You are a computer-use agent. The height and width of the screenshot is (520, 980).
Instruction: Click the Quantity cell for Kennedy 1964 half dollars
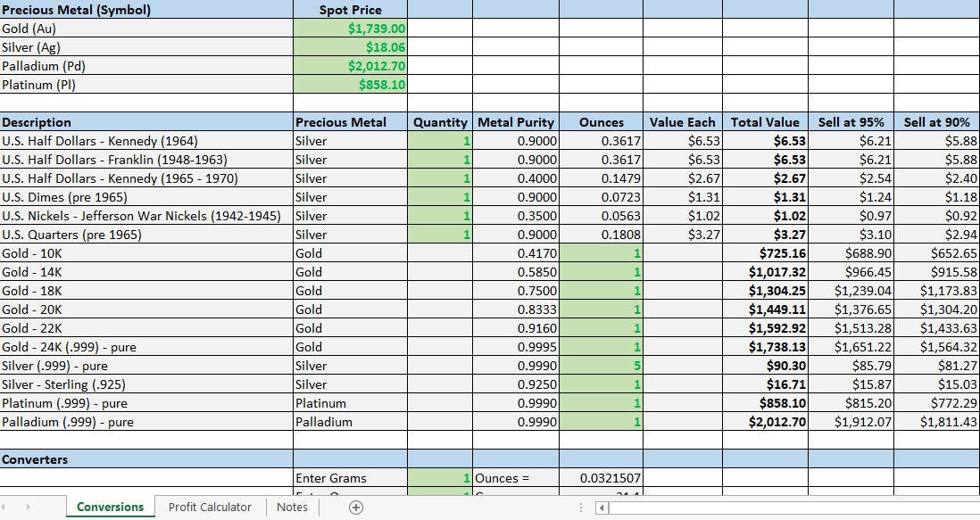click(441, 141)
